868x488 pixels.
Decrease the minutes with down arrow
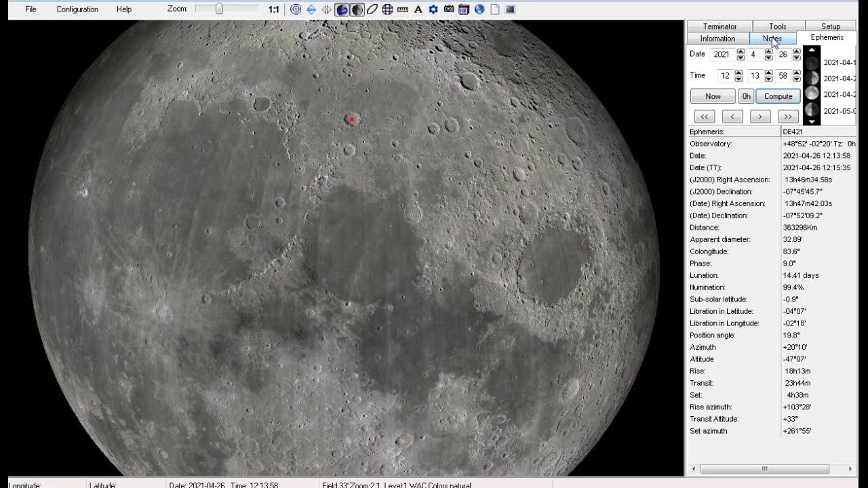[x=768, y=79]
